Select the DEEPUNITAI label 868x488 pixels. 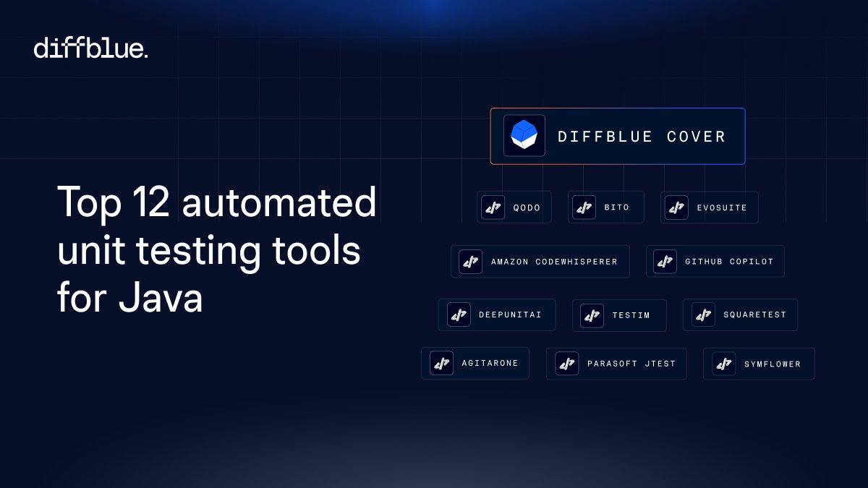(x=510, y=315)
